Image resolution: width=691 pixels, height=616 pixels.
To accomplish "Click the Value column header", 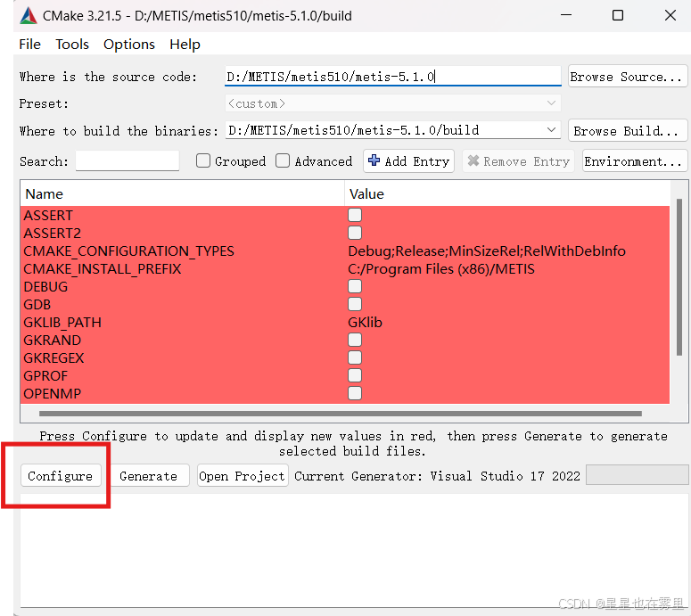I will coord(506,193).
